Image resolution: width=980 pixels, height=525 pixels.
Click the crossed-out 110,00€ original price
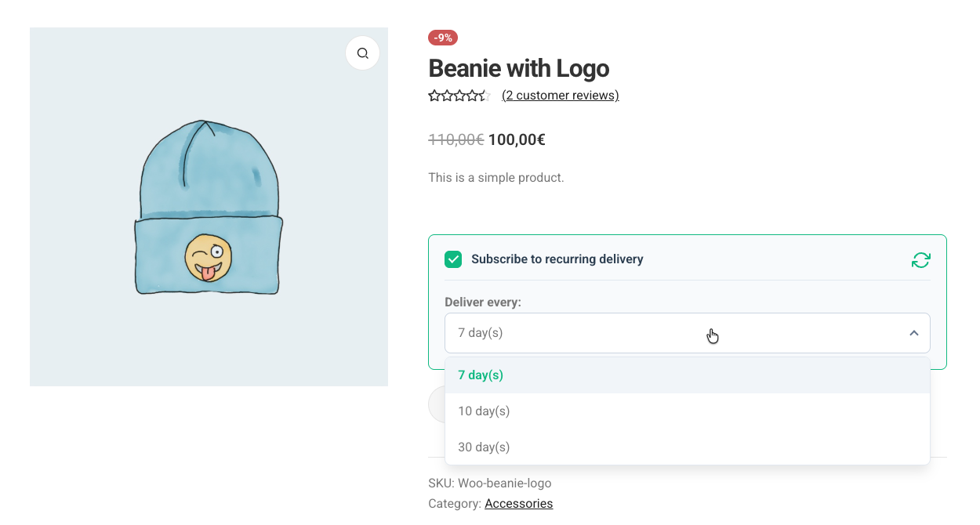(x=456, y=140)
